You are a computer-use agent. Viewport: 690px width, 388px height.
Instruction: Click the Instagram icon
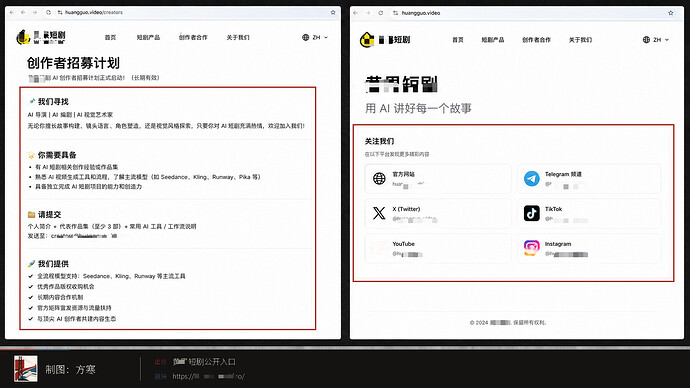point(532,248)
